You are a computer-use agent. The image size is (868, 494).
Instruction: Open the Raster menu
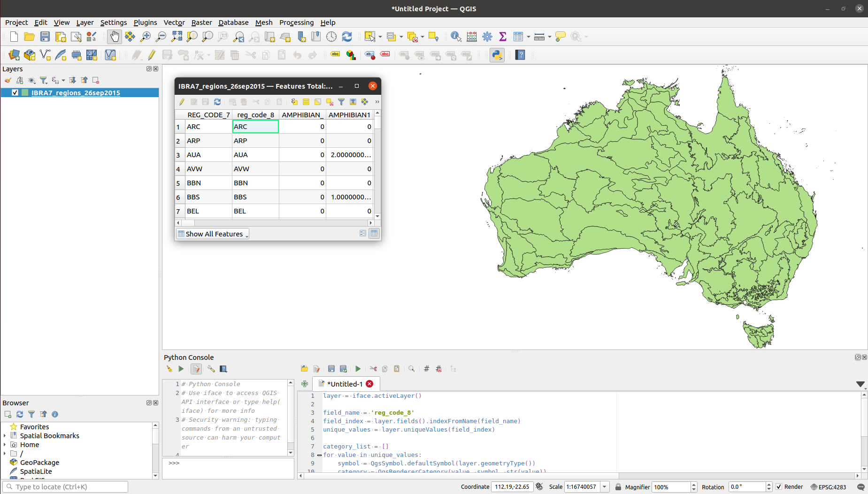[x=201, y=23]
